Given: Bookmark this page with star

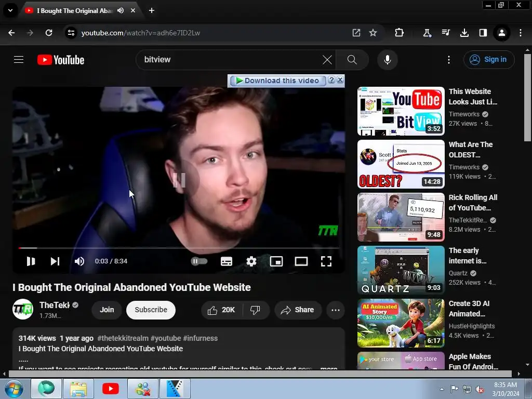Looking at the screenshot, I should point(373,33).
